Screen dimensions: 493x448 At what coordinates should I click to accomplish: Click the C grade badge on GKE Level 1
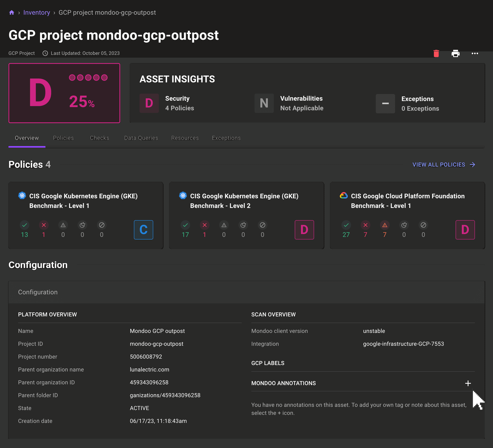tap(143, 230)
